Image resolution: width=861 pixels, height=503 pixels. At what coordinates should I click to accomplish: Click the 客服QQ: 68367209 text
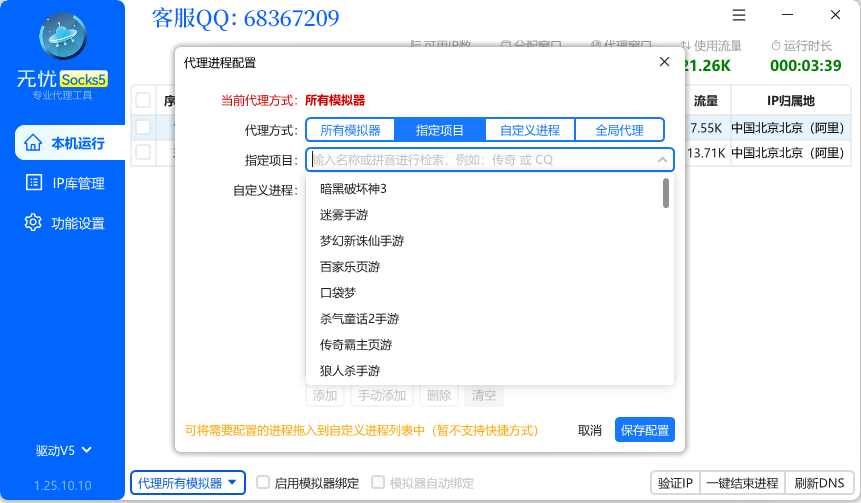tap(245, 19)
